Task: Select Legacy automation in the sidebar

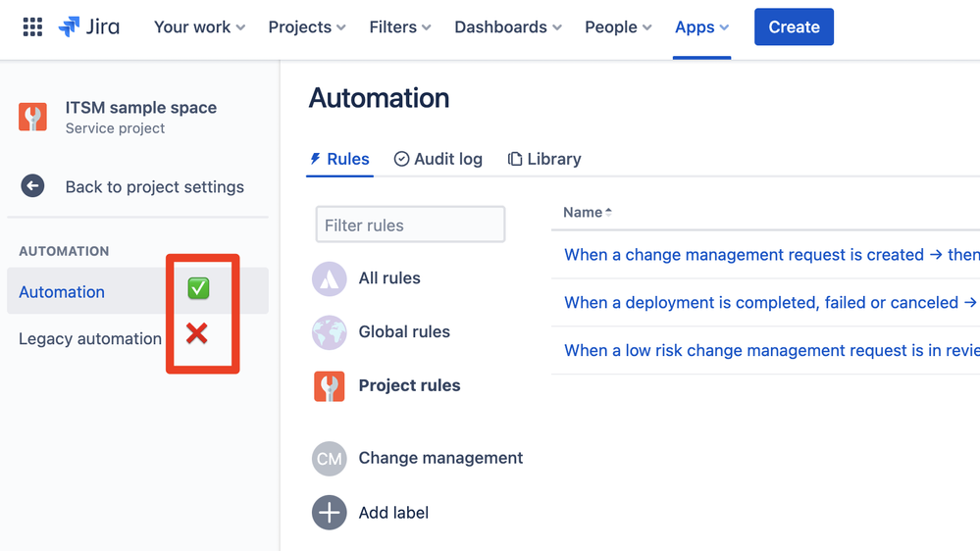Action: [x=90, y=338]
